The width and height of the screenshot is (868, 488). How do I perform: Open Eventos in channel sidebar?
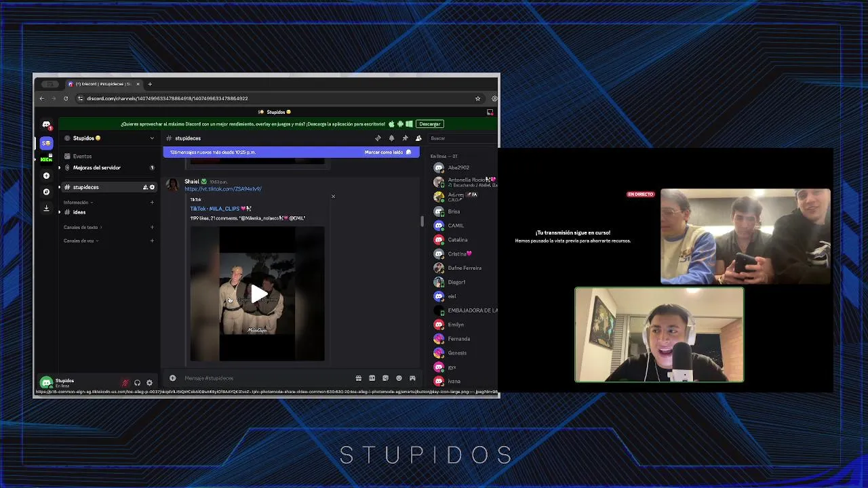108,157
